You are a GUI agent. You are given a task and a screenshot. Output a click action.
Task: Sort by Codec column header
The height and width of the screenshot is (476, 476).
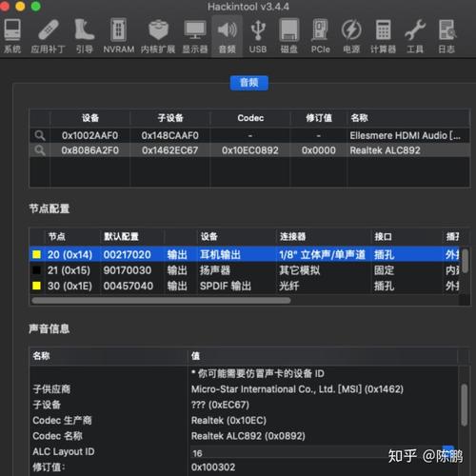click(x=250, y=118)
